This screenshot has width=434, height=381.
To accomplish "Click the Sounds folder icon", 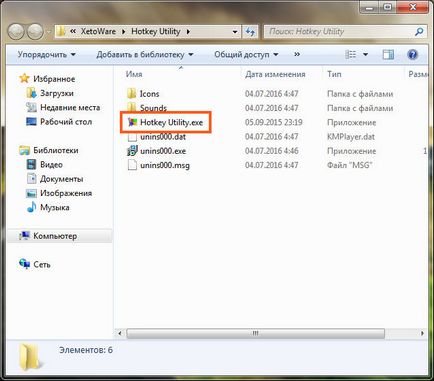I will (x=132, y=107).
